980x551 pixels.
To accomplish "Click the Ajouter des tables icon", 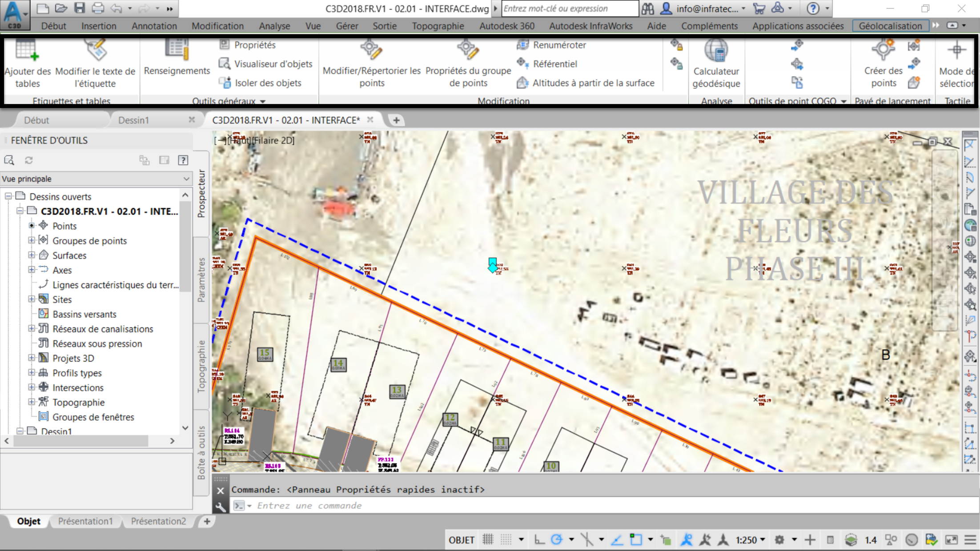I will (27, 50).
